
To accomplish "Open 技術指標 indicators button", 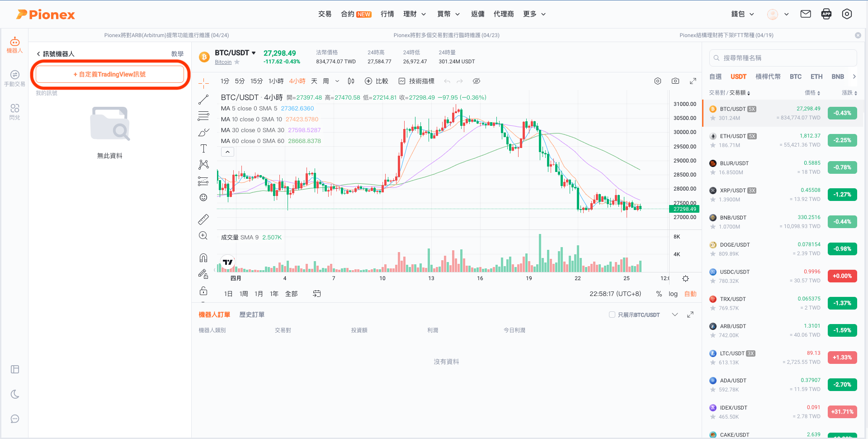I will pyautogui.click(x=416, y=81).
